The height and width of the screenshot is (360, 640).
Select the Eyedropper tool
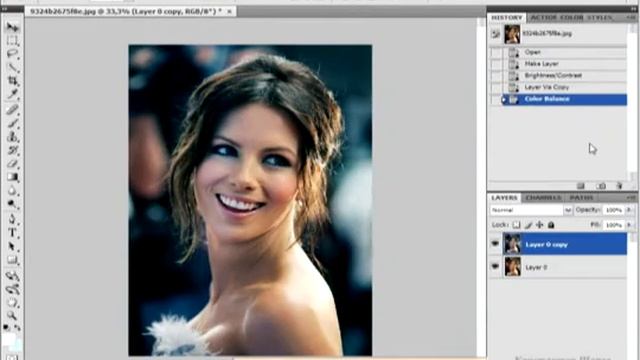point(12,95)
